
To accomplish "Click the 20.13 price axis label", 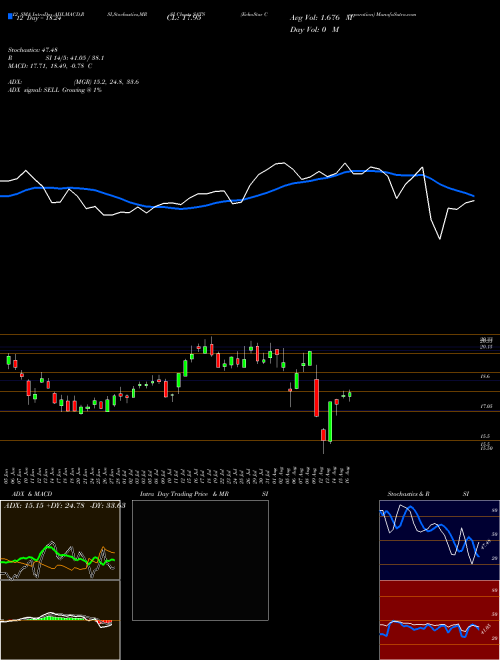I will click(x=486, y=346).
